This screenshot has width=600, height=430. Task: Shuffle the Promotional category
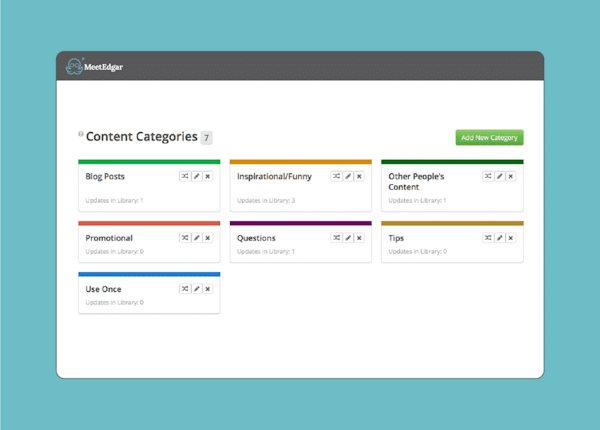tap(185, 238)
